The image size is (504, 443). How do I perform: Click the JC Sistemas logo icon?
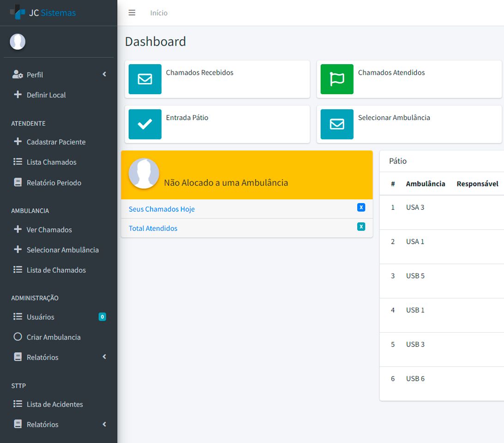tap(18, 12)
